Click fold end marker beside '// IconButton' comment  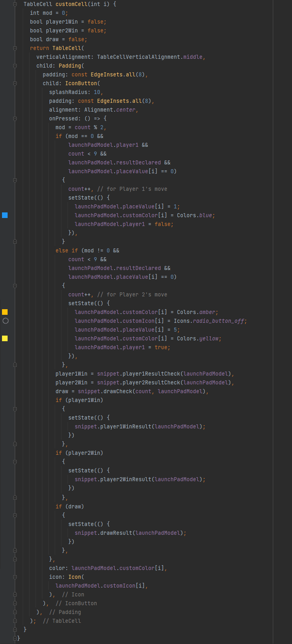[15, 603]
